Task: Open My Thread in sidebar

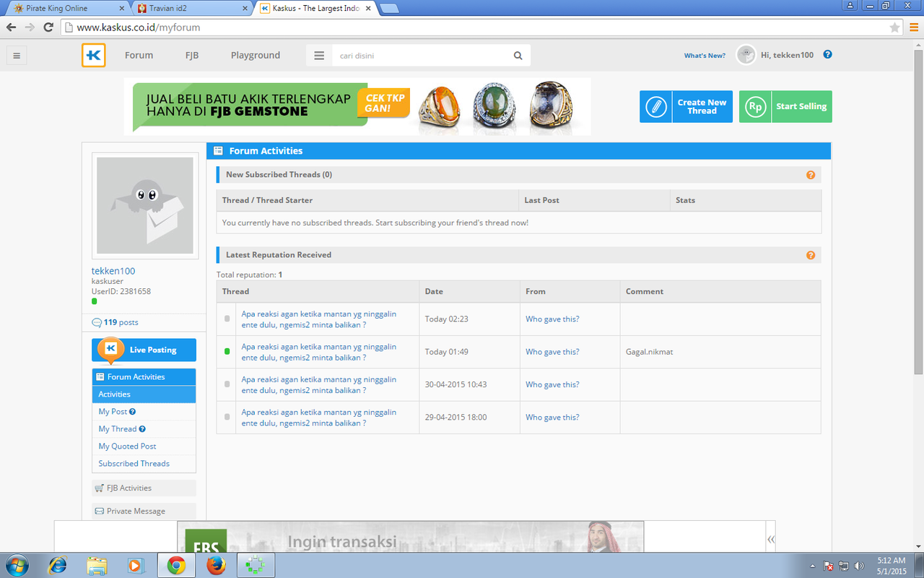Action: pos(117,429)
